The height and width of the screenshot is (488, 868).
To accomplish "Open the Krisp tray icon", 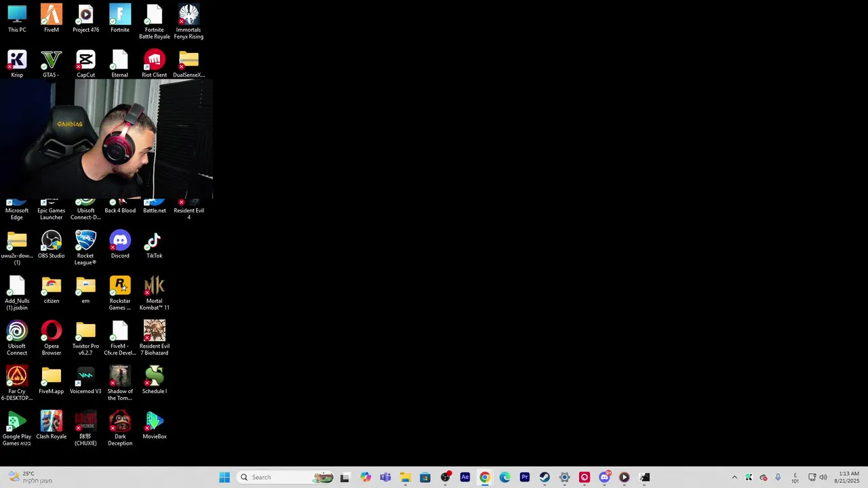I will click(749, 477).
